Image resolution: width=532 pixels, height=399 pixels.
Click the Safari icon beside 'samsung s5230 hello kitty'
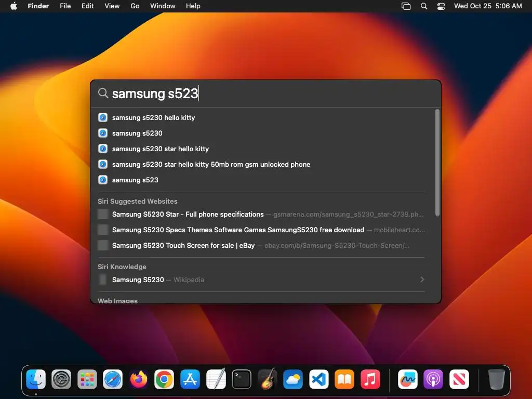pyautogui.click(x=103, y=117)
